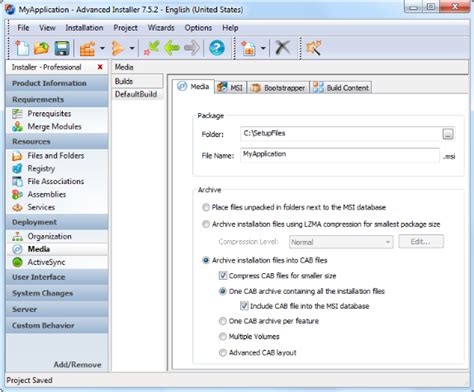Select Media page in sidebar
The height and width of the screenshot is (392, 474).
pos(57,249)
